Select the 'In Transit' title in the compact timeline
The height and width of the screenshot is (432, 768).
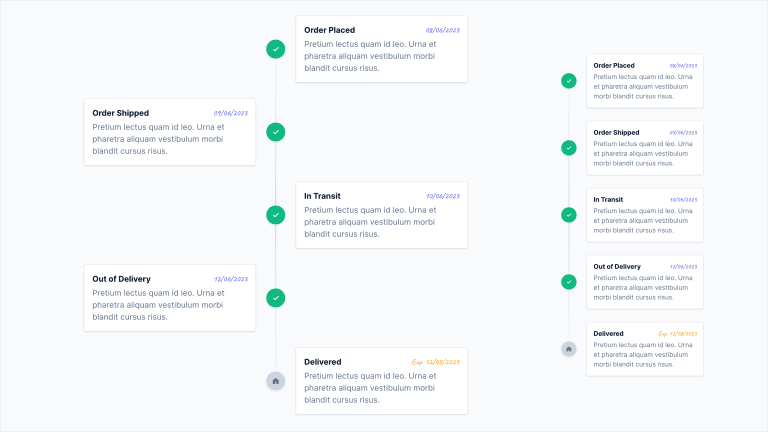[608, 200]
